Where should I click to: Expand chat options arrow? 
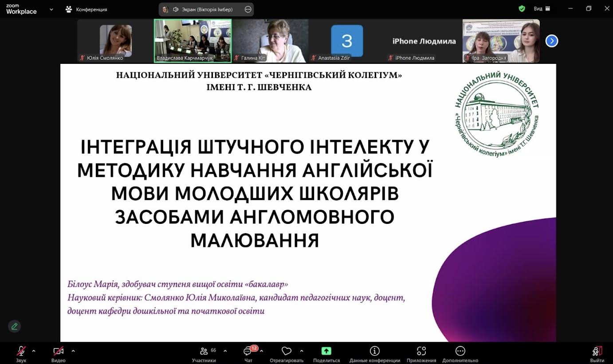click(261, 351)
